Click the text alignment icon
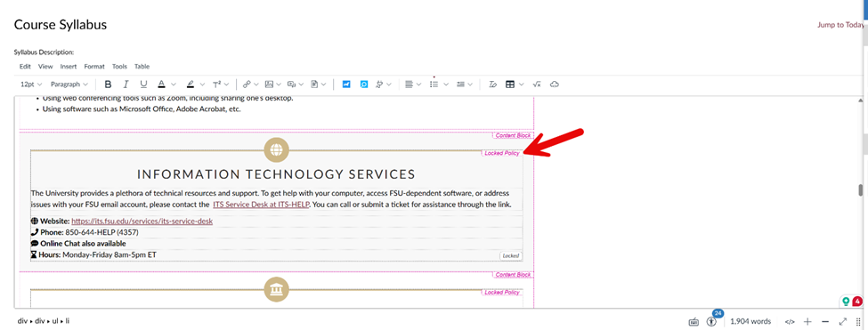Image resolution: width=868 pixels, height=330 pixels. [x=410, y=85]
